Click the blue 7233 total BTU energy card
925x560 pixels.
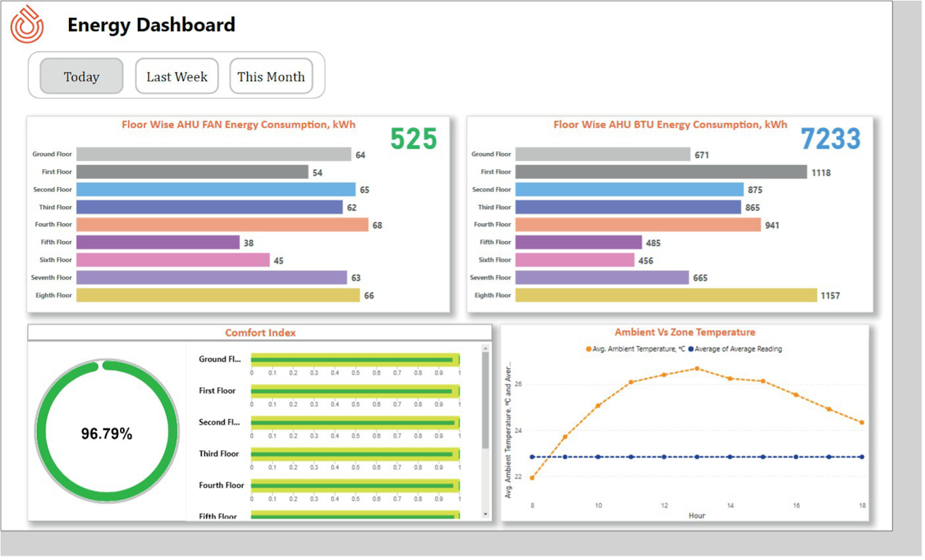coord(831,139)
